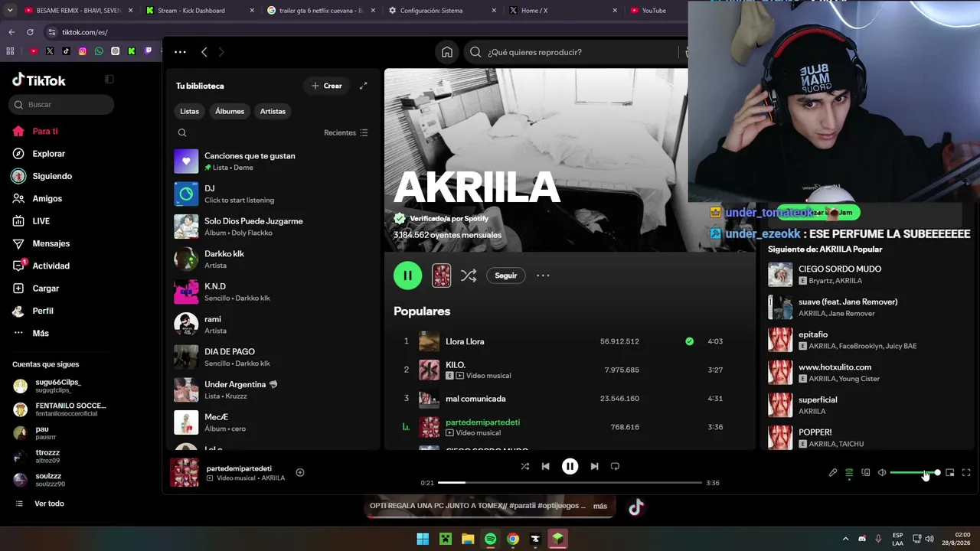Expand Tu biblioteca to full view
The image size is (980, 551).
tap(364, 86)
